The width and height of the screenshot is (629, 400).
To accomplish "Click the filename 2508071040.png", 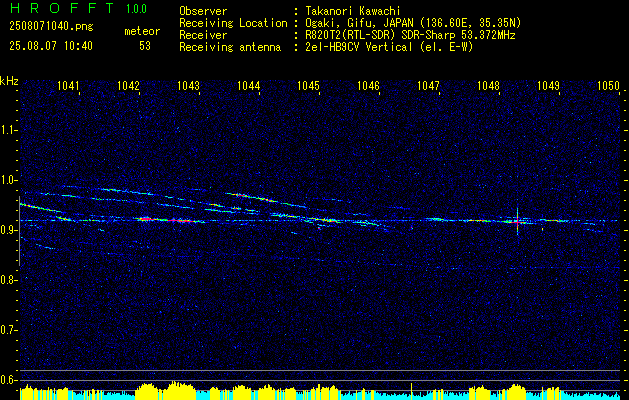I will (x=51, y=26).
